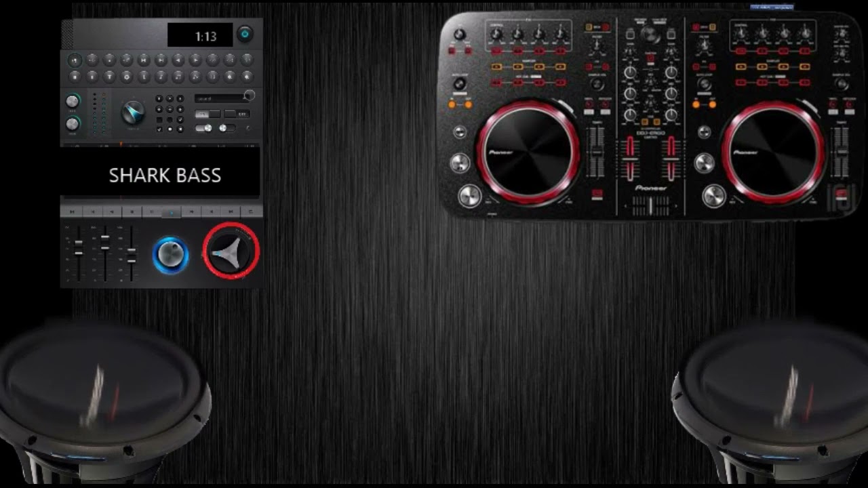
Task: Select the ON segment button on the synth panel
Action: pos(208,114)
